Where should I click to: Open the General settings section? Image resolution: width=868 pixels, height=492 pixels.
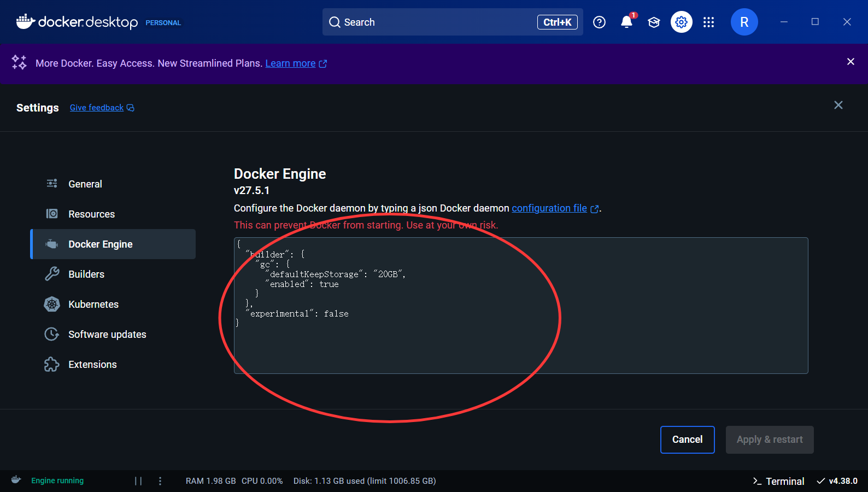pyautogui.click(x=113, y=184)
